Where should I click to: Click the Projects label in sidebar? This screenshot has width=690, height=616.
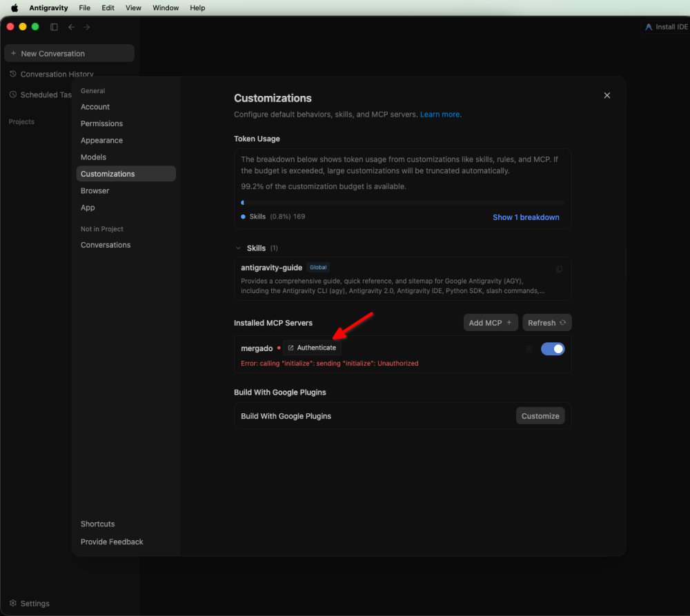(x=21, y=122)
